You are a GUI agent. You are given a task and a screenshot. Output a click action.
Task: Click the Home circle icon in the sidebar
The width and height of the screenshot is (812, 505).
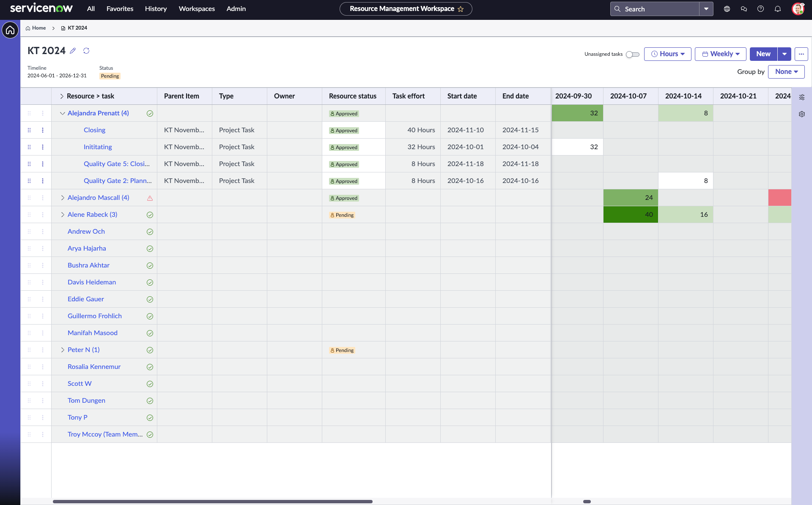click(x=10, y=30)
